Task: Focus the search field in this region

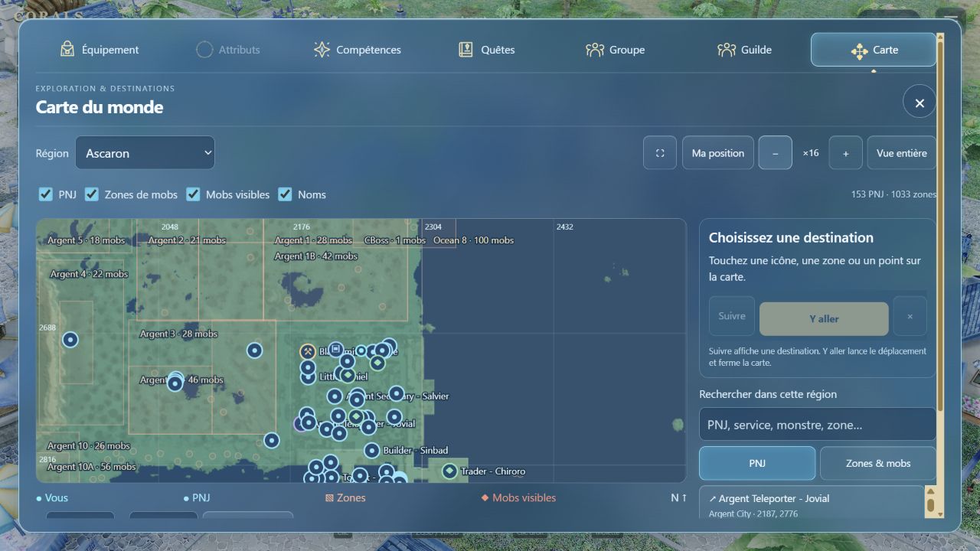Action: [x=817, y=425]
